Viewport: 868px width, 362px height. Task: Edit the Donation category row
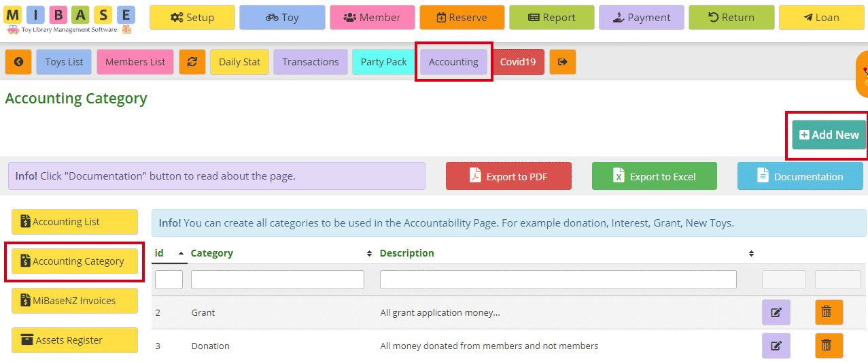pyautogui.click(x=776, y=346)
